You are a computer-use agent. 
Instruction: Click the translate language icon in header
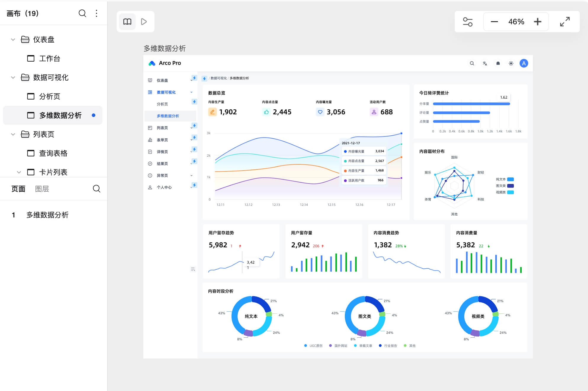pos(485,63)
